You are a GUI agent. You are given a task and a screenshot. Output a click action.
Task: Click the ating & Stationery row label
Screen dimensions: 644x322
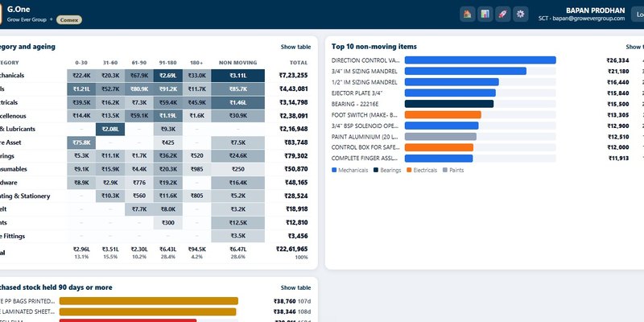25,196
